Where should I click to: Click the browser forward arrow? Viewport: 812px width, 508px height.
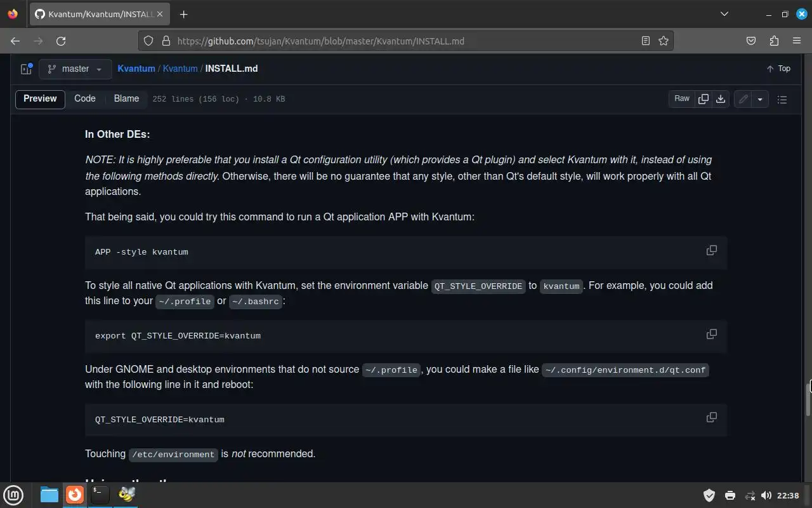pyautogui.click(x=39, y=41)
